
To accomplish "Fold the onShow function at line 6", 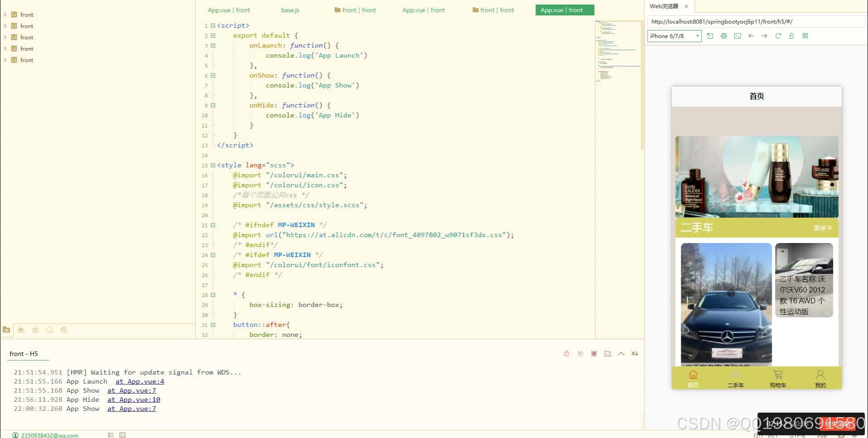I will tap(213, 75).
